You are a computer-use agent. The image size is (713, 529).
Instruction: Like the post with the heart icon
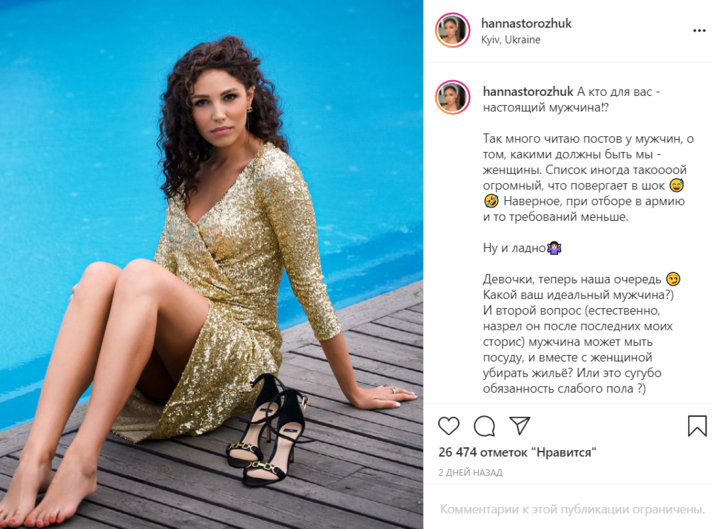448,426
